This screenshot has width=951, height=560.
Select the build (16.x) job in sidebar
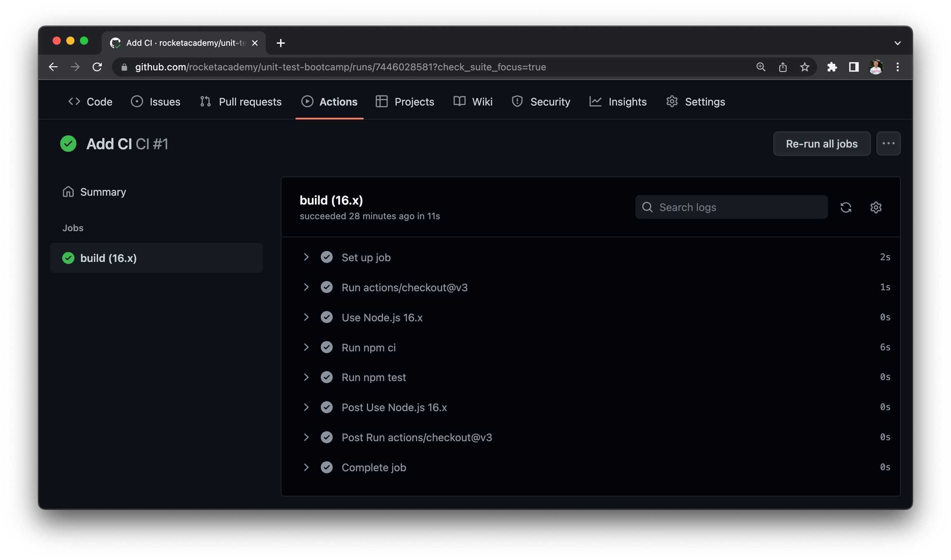[108, 258]
